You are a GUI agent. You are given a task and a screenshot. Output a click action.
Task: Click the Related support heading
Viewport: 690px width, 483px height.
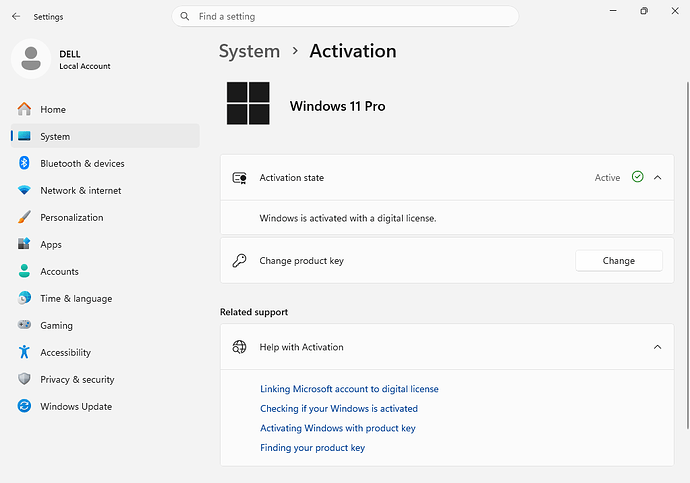pos(254,312)
